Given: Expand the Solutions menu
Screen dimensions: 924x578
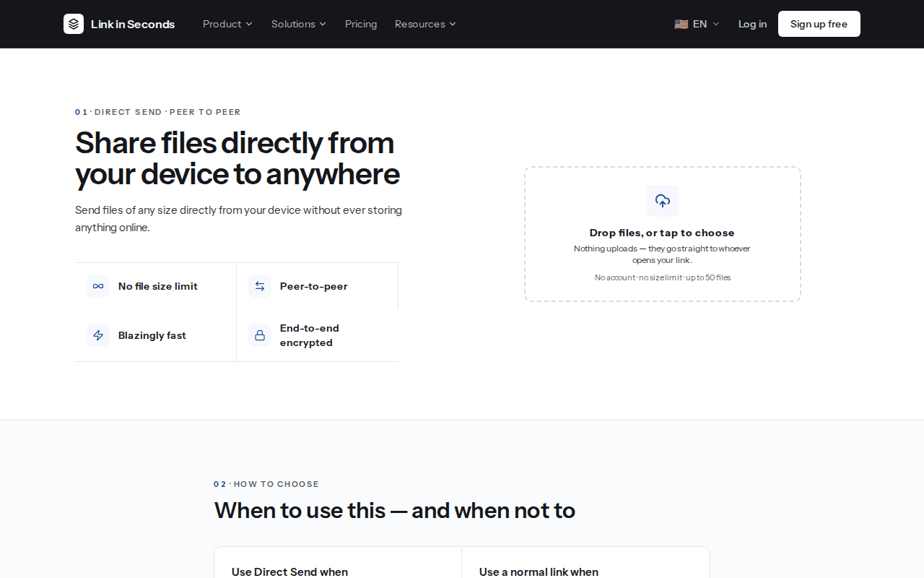Looking at the screenshot, I should pos(299,24).
